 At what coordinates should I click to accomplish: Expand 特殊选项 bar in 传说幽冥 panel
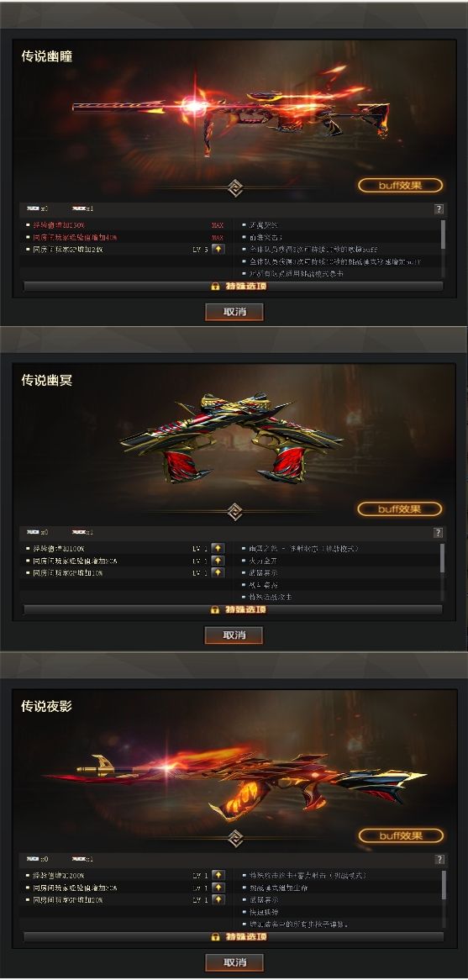click(233, 609)
